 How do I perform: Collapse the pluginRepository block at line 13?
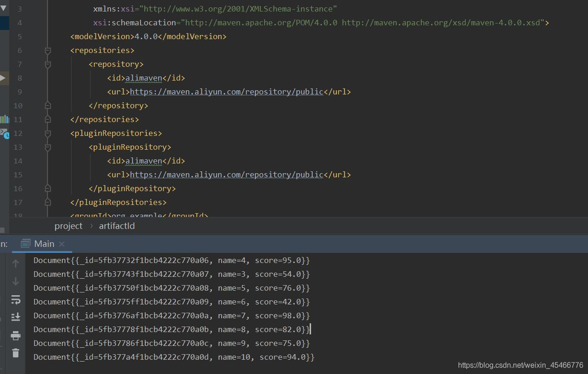pyautogui.click(x=47, y=147)
